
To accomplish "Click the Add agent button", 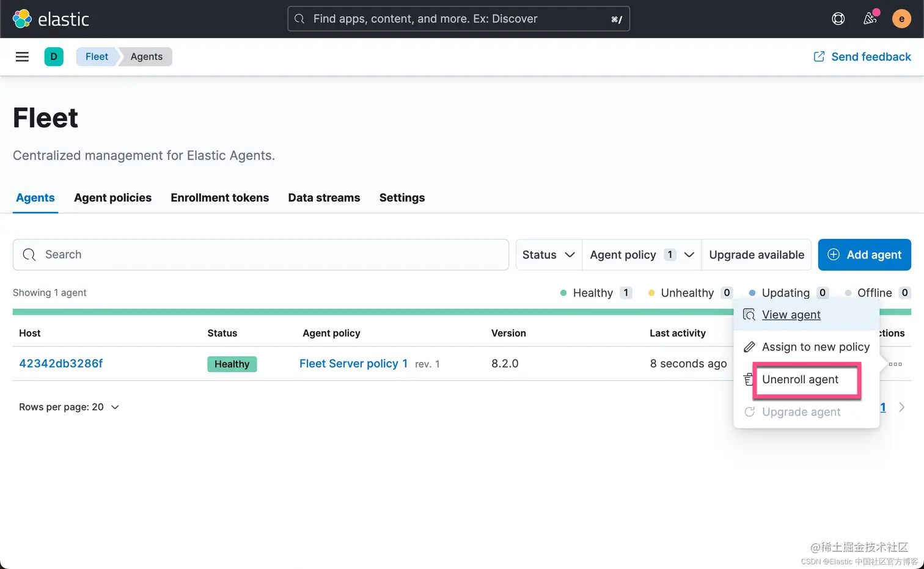I will pyautogui.click(x=865, y=255).
